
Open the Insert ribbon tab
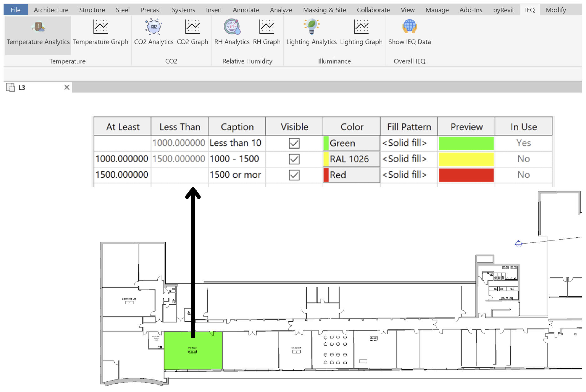pyautogui.click(x=214, y=10)
